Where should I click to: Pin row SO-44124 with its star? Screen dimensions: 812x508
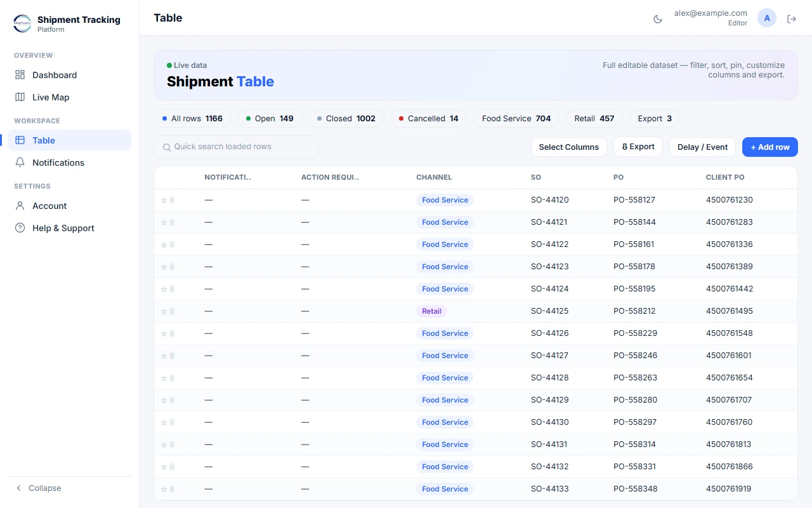point(164,289)
